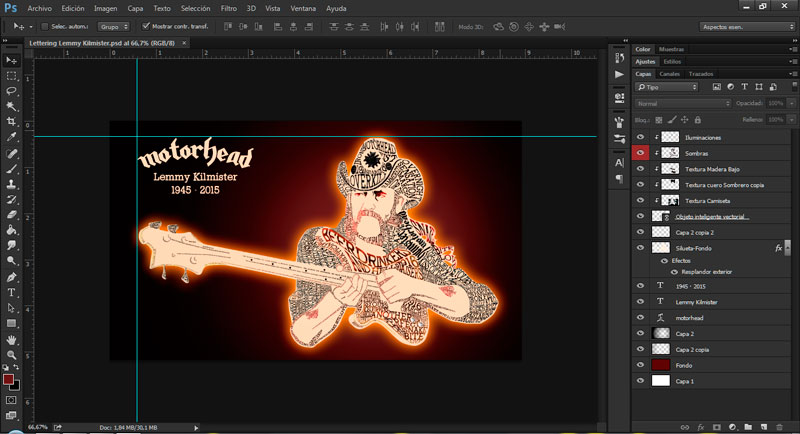The height and width of the screenshot is (434, 800).
Task: Select the Hand tool
Action: tap(11, 340)
